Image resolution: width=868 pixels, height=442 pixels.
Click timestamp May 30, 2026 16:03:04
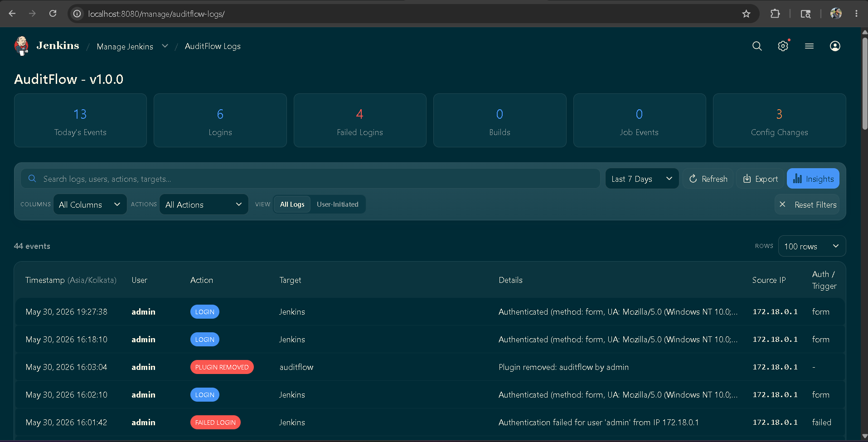coord(67,367)
